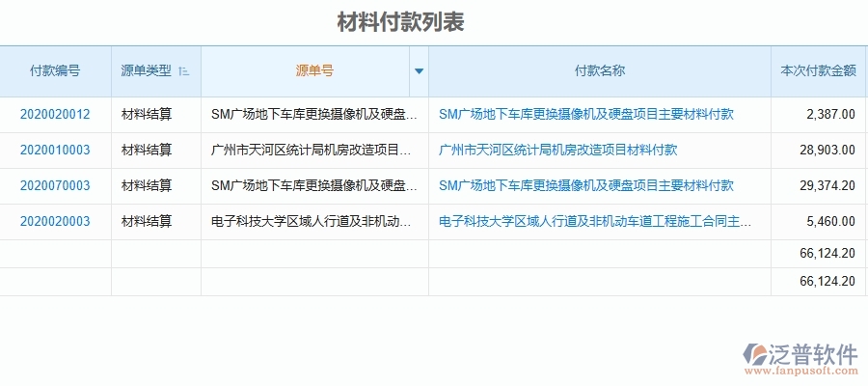Viewport: 868px width, 386px height.
Task: Open the 源单号 column dropdown arrow
Action: pyautogui.click(x=418, y=71)
